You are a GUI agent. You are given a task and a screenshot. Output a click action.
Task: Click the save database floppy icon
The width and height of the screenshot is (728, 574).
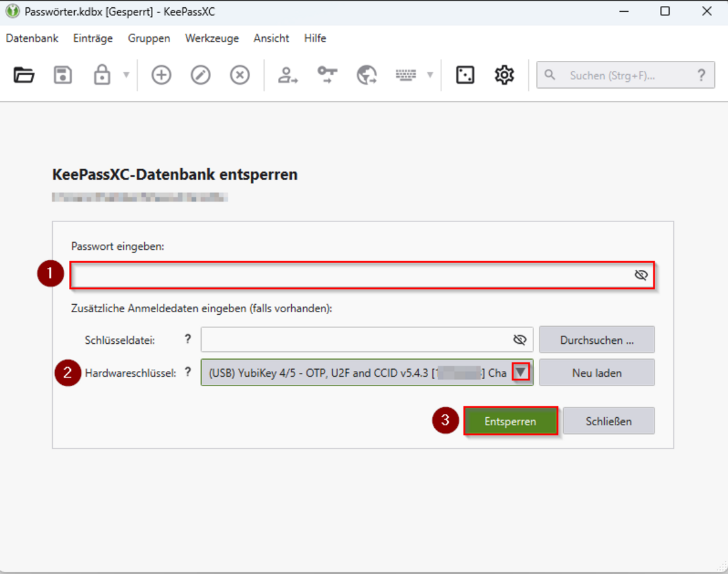pos(63,75)
